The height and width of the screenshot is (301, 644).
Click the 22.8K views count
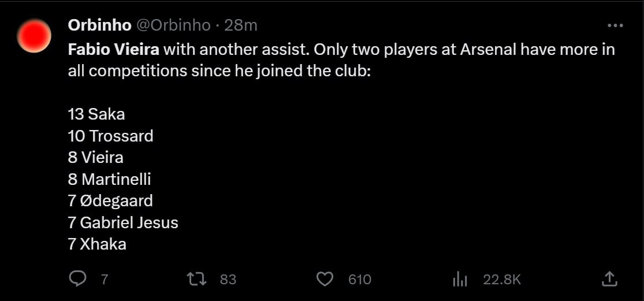(502, 280)
